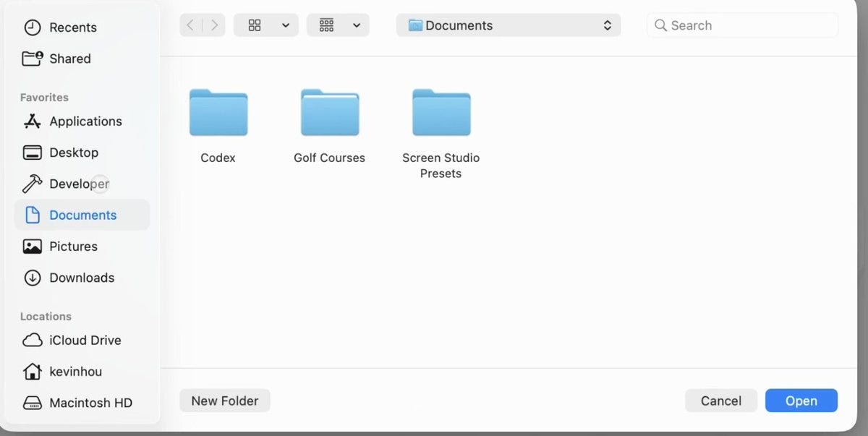Click the Codex folder name

point(218,158)
